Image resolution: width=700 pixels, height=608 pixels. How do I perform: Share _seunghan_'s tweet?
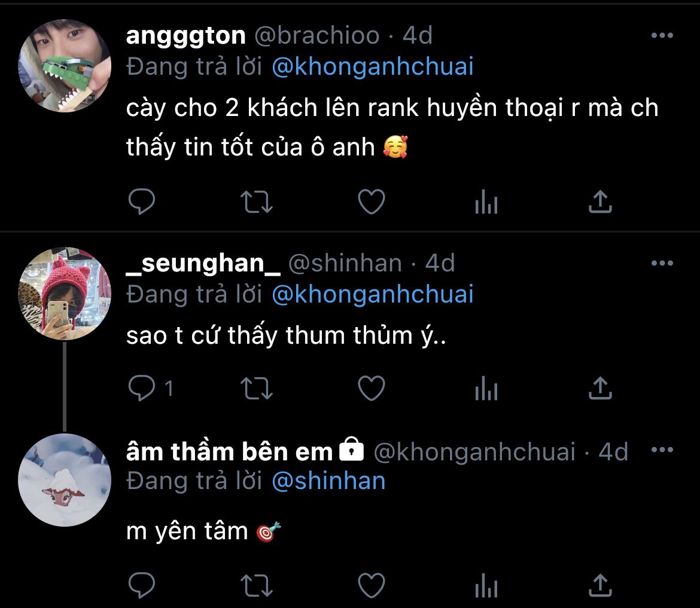click(600, 387)
